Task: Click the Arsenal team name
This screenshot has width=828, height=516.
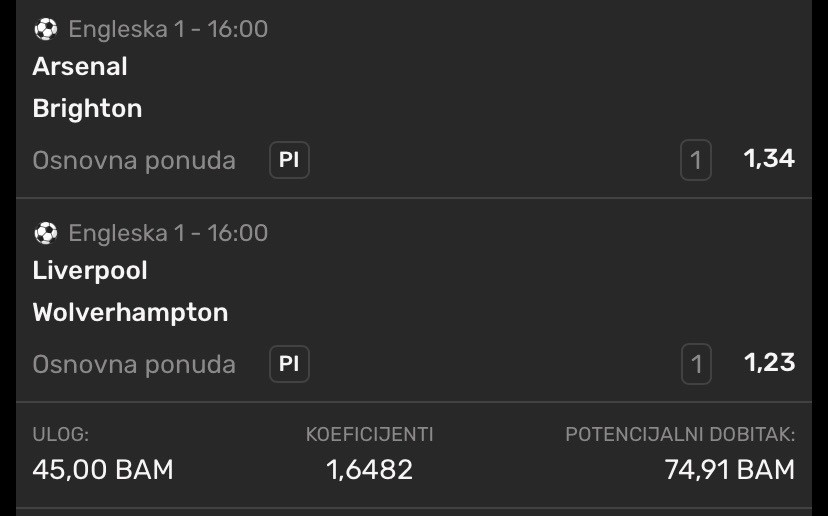Action: click(80, 67)
